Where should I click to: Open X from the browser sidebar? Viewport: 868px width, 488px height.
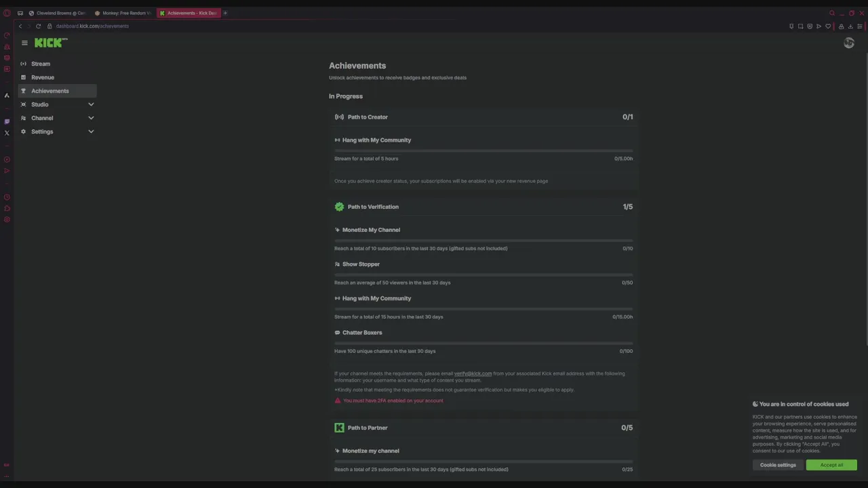point(7,133)
